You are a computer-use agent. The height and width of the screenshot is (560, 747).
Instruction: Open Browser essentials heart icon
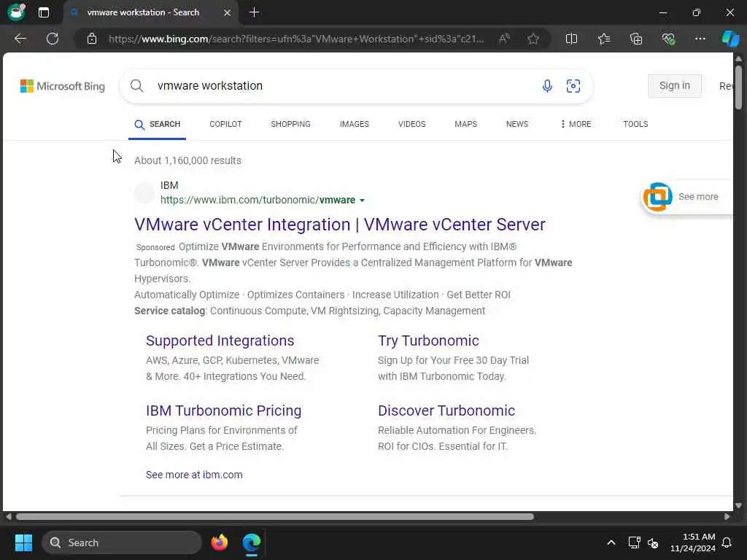point(668,39)
